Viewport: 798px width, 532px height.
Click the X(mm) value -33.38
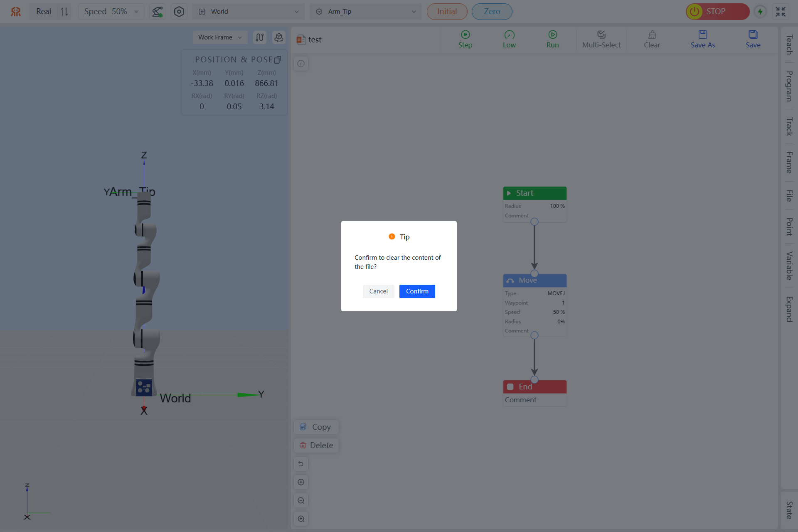[202, 84]
